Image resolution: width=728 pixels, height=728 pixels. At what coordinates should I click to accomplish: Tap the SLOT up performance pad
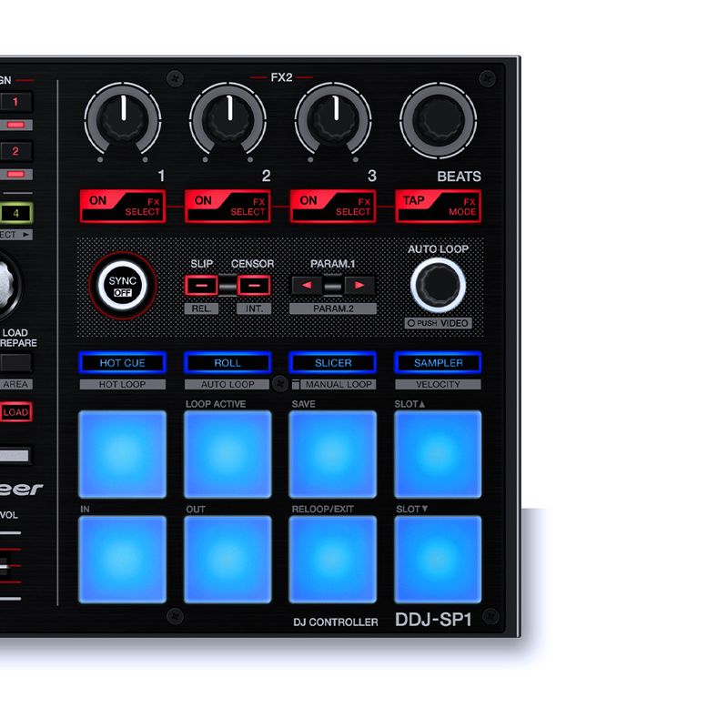coord(439,454)
